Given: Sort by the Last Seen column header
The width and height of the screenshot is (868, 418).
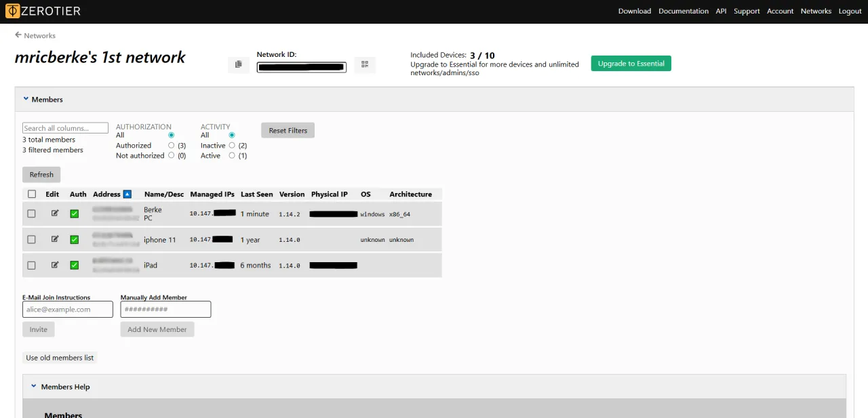Looking at the screenshot, I should 257,194.
